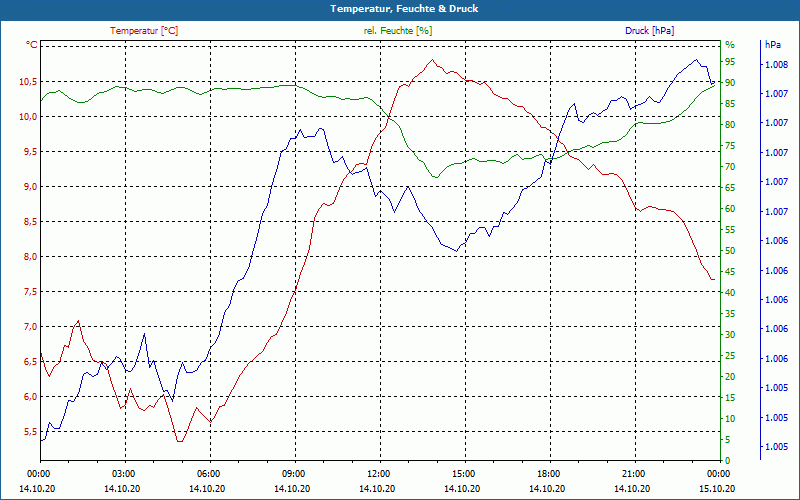800x500 pixels.
Task: Click the '60' humidity axis value
Action: click(730, 209)
